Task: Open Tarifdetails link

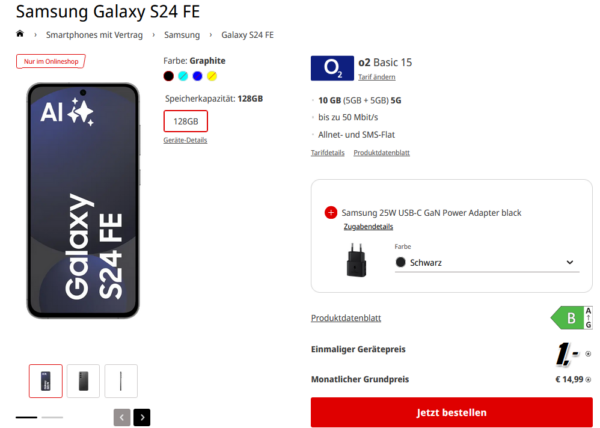Action: pyautogui.click(x=327, y=153)
